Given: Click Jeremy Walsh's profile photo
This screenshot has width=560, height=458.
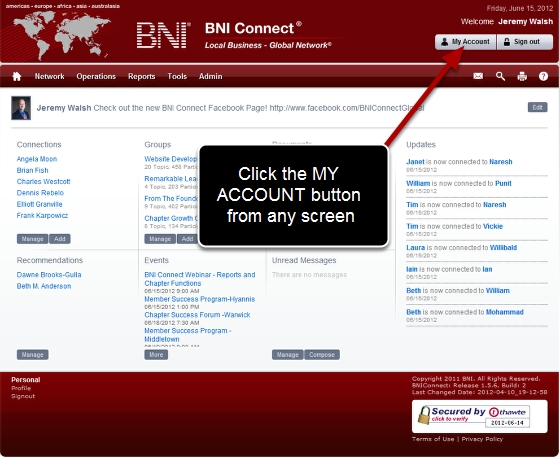Looking at the screenshot, I should point(21,108).
